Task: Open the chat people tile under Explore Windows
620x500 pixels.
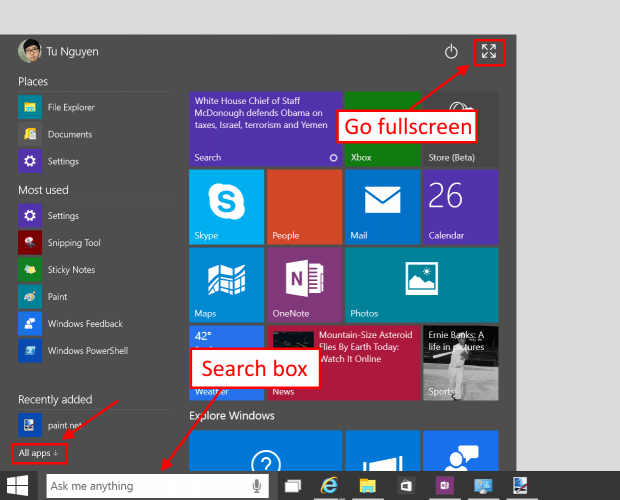Action: (x=461, y=451)
